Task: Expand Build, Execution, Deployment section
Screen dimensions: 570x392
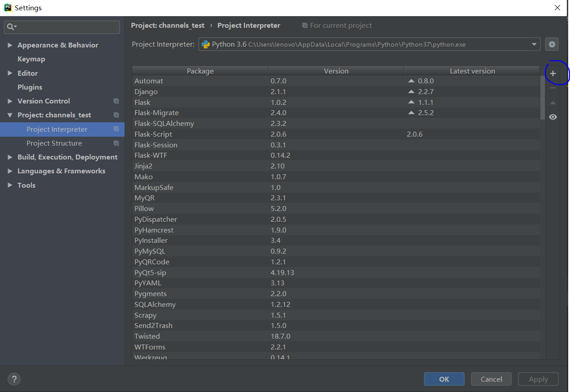Action: 10,157
